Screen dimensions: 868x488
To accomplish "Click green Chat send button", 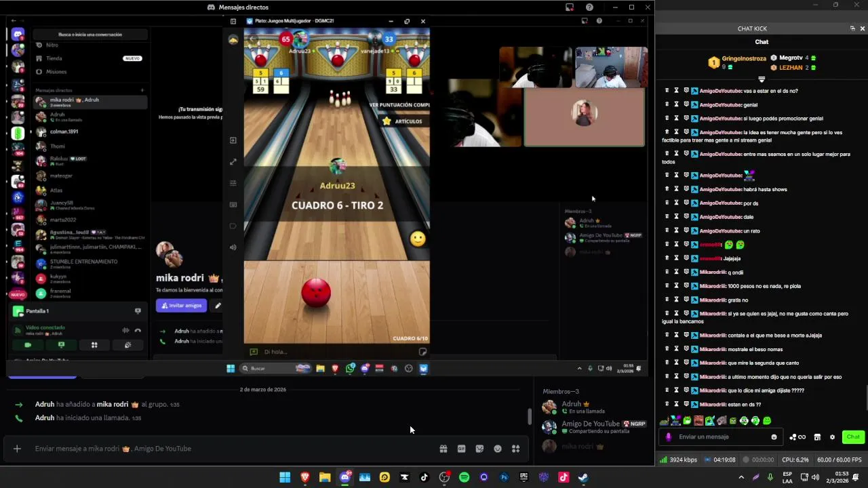I will coord(852,437).
